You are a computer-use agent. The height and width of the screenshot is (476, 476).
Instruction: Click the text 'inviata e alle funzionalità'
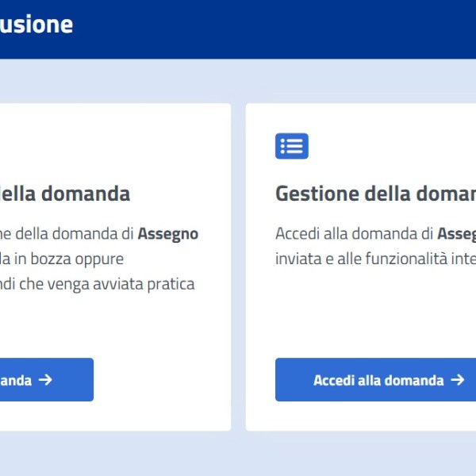coord(361,259)
